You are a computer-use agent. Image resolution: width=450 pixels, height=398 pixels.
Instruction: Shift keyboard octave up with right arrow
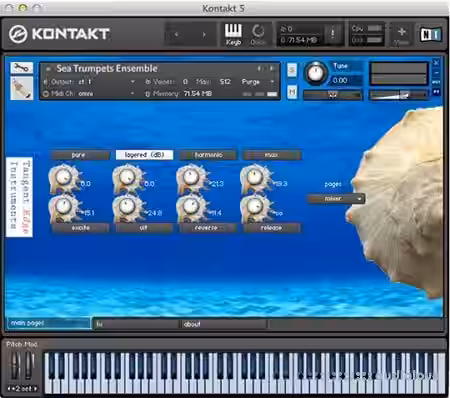35,388
